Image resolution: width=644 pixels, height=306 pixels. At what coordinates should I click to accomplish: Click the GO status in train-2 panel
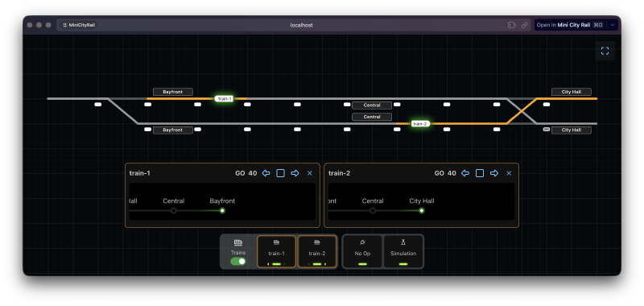pyautogui.click(x=439, y=173)
